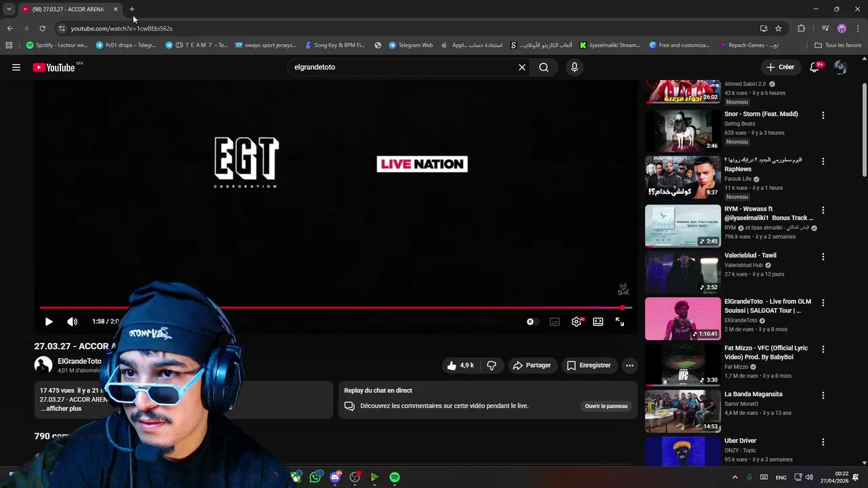Open Chrome apps grid shortcut

click(x=9, y=45)
